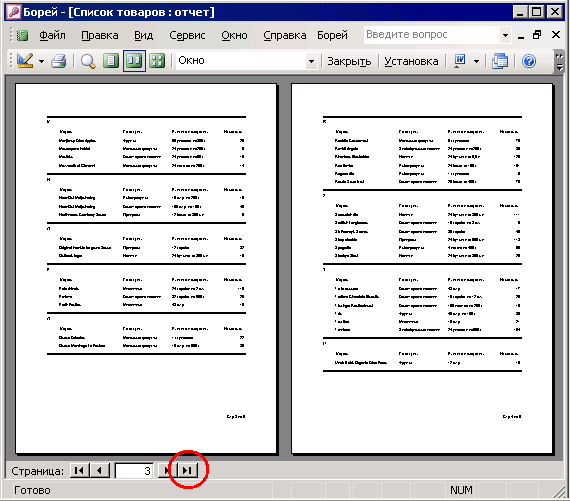Open the Правка menu

(100, 35)
